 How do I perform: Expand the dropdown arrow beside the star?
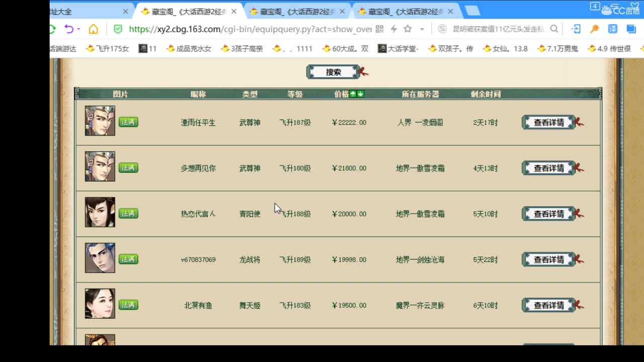422,29
